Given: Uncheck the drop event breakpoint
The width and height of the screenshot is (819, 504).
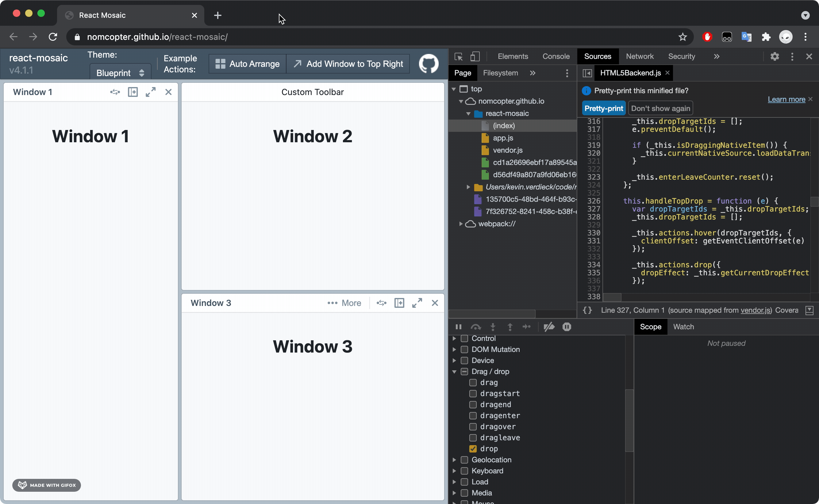Looking at the screenshot, I should click(473, 449).
